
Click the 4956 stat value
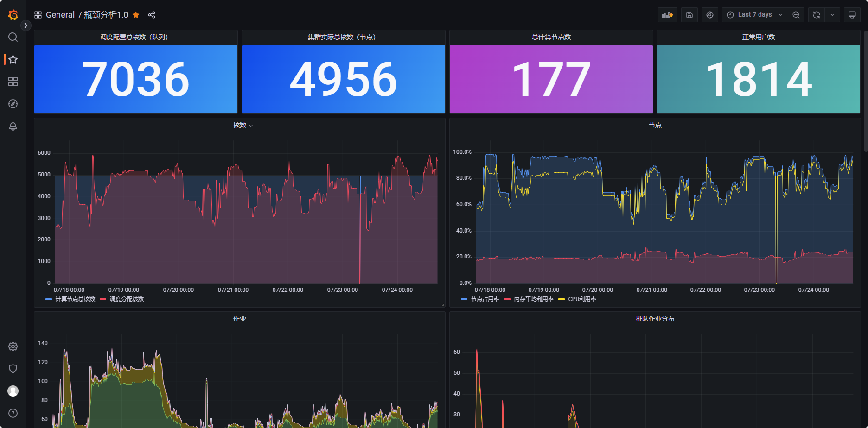344,80
